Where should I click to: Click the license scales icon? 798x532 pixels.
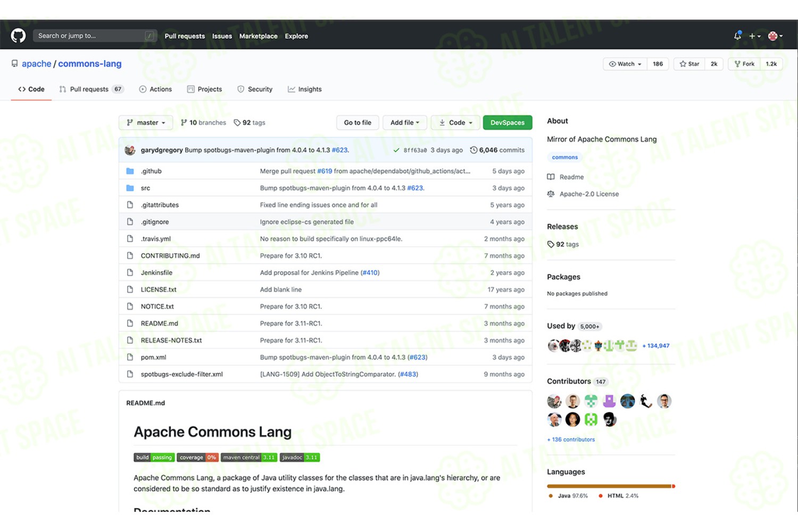pyautogui.click(x=551, y=194)
